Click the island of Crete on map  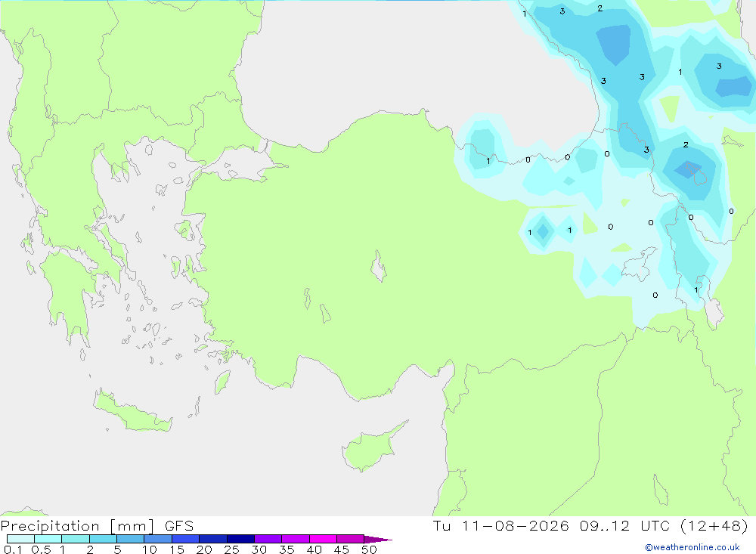pos(132,413)
